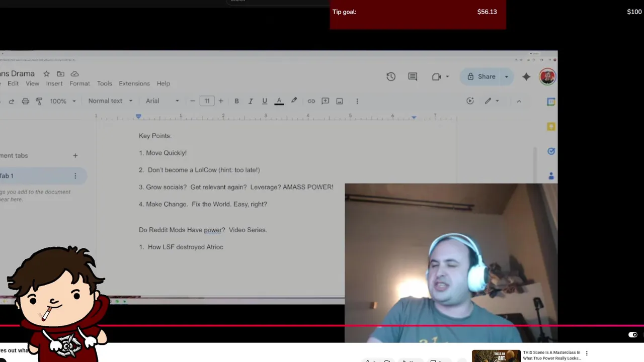
Task: Toggle Underline formatting
Action: 265,101
